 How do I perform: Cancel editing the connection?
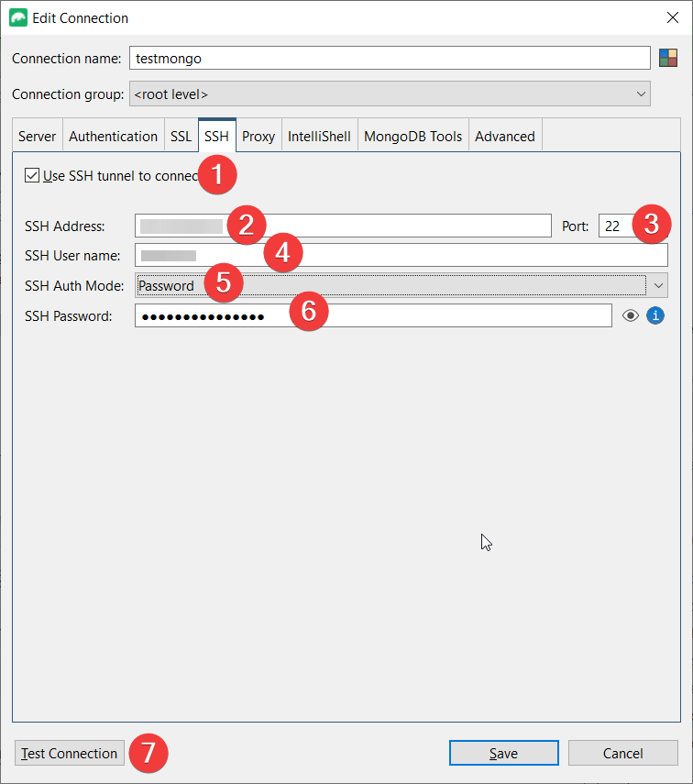point(622,753)
